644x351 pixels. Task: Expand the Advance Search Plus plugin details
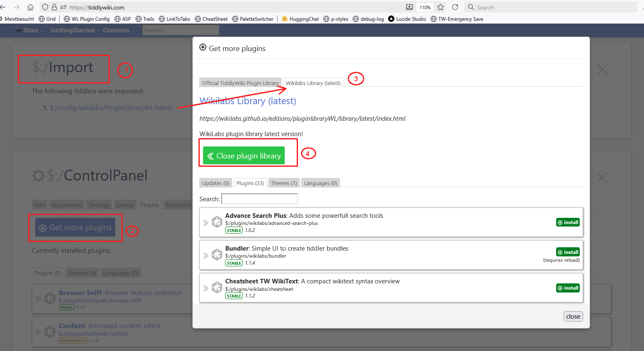pos(206,223)
